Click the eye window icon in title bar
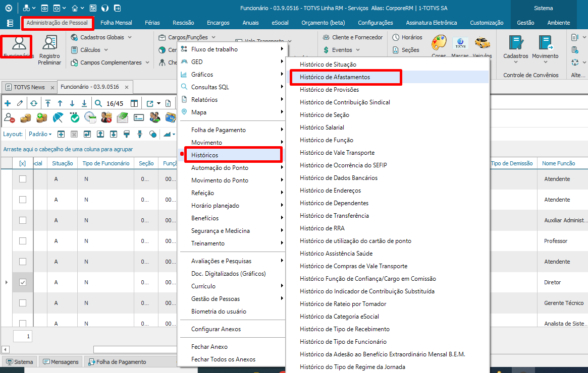The image size is (588, 373). (x=44, y=8)
